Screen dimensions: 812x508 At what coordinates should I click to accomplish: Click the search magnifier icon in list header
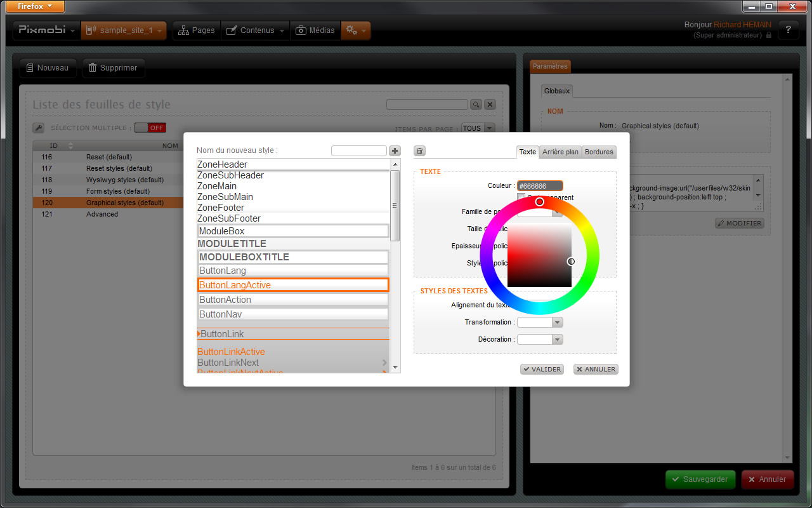tap(476, 105)
